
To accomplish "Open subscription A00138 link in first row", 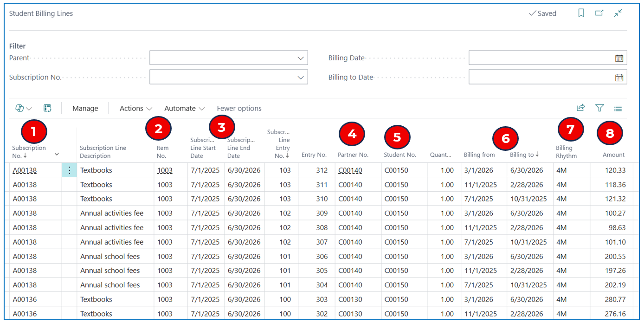I will (x=25, y=170).
